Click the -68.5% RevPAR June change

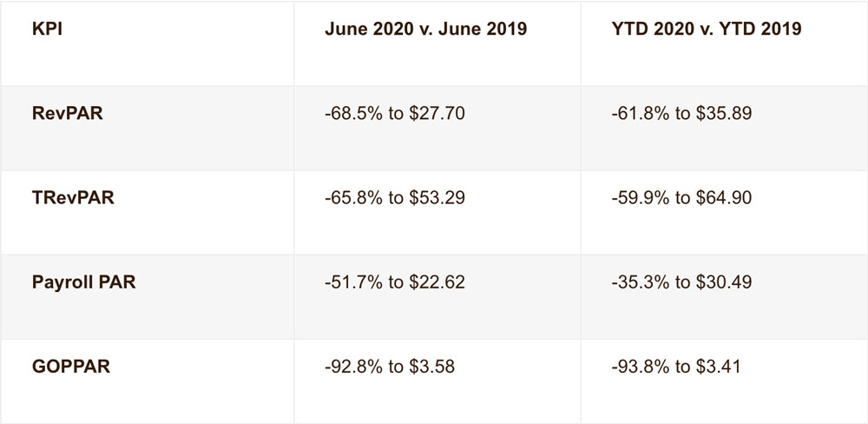(346, 114)
